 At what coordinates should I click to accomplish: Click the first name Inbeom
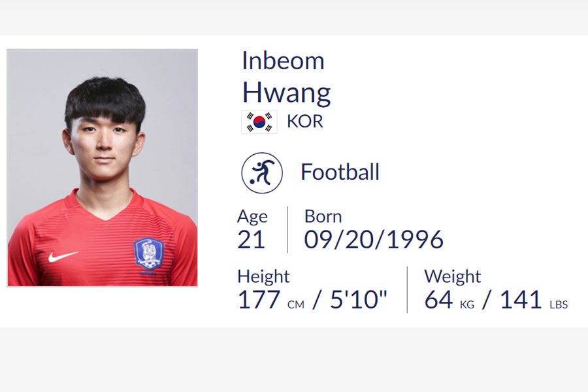point(283,61)
